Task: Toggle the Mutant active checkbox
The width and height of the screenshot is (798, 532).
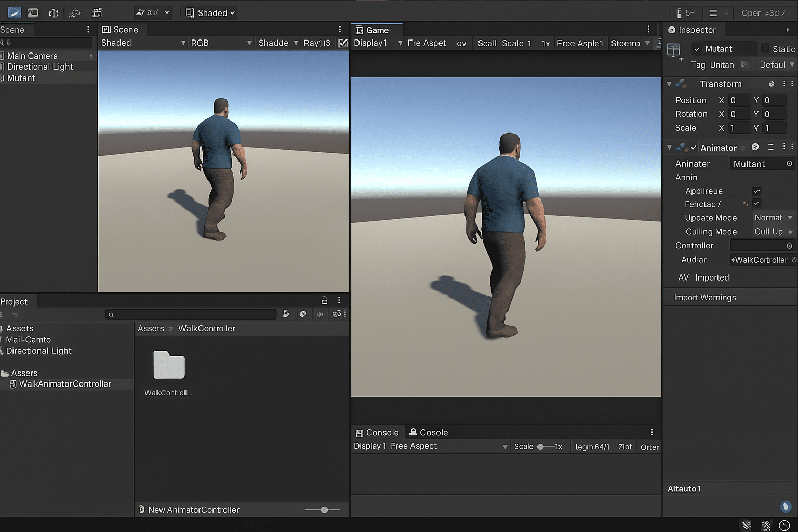Action: tap(697, 48)
